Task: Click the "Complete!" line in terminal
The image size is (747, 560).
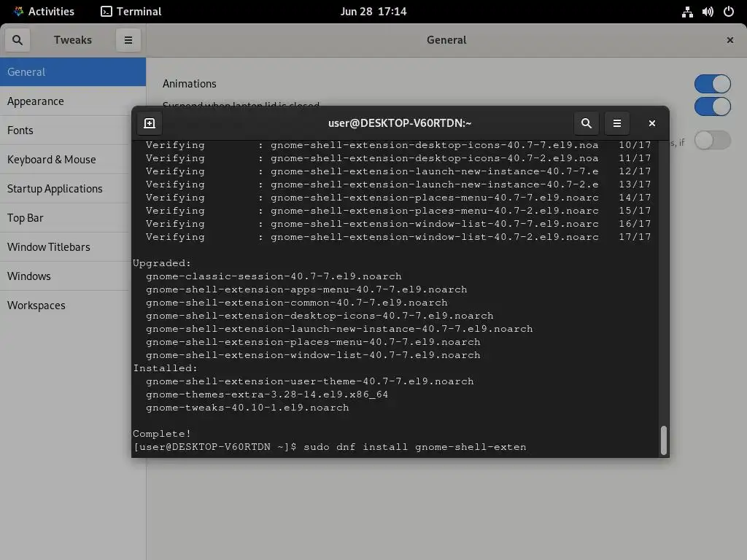Action: coord(162,434)
